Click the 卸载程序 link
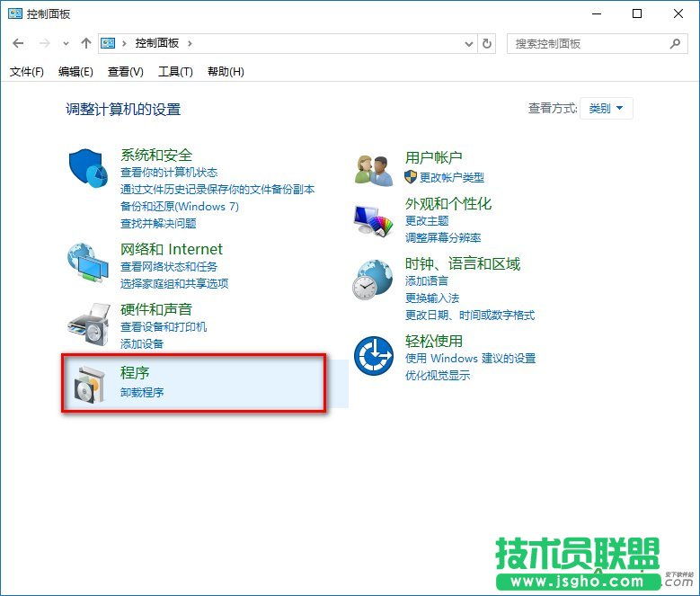Screen dimensions: 700x596 click(x=142, y=393)
